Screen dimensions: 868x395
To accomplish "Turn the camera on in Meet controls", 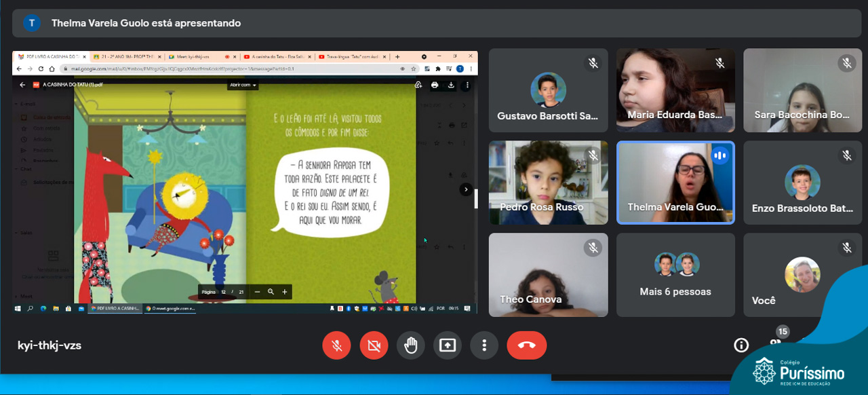I will coord(374,345).
